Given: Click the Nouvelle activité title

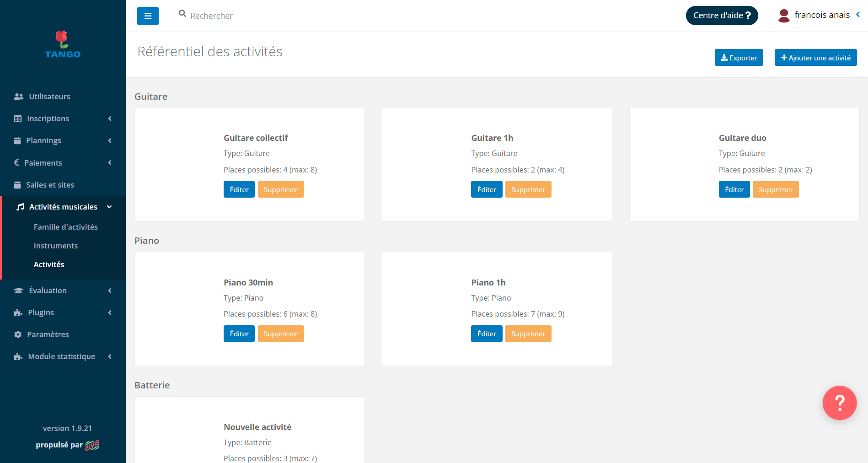Looking at the screenshot, I should 257,427.
